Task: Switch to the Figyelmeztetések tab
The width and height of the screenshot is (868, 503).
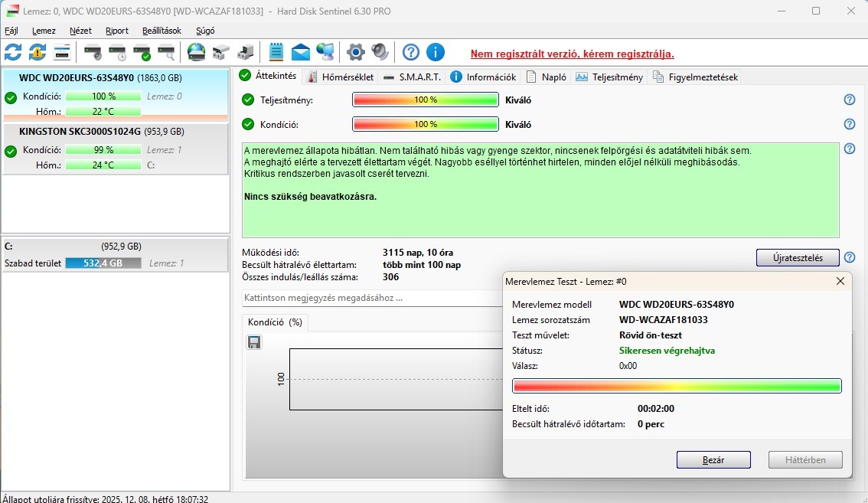Action: pyautogui.click(x=695, y=77)
